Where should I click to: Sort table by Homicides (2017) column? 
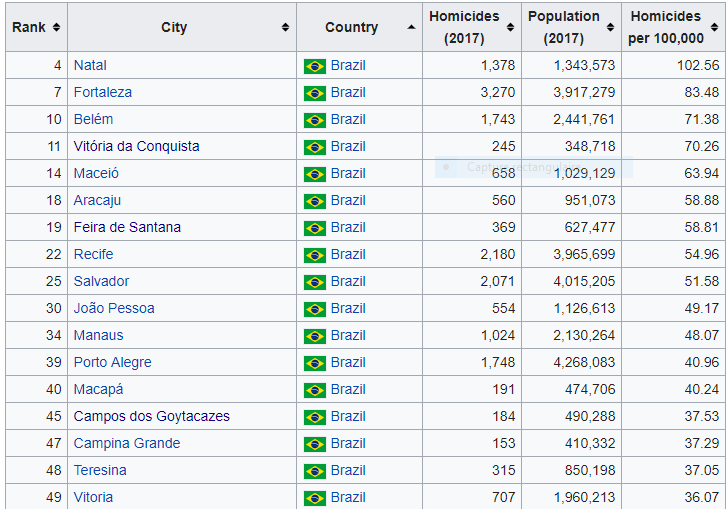tap(512, 27)
